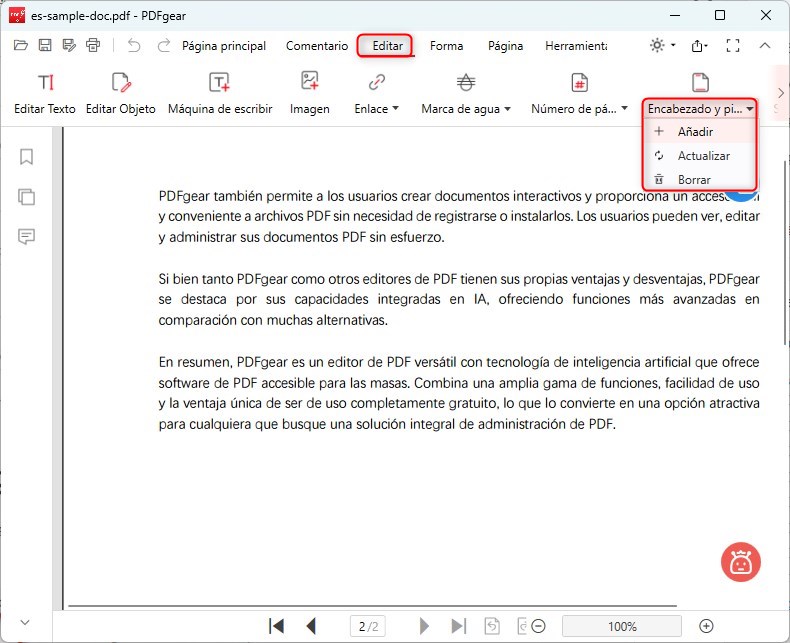Click the Marca de agua icon
Viewport: 790px width, 643px height.
tap(466, 82)
